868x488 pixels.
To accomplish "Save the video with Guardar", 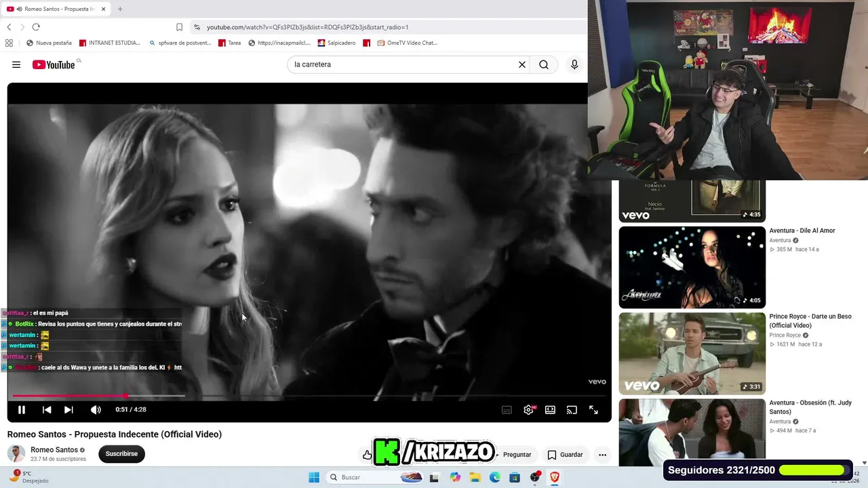I will [x=565, y=455].
